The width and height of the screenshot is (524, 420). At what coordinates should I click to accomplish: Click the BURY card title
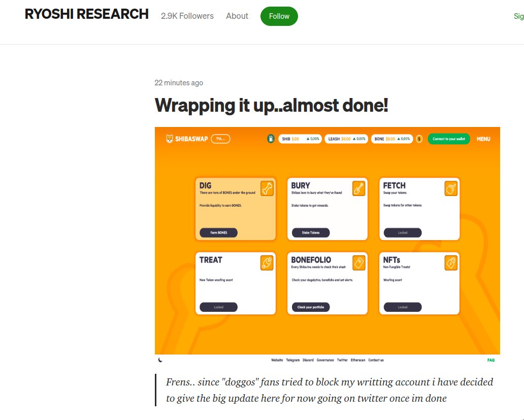(x=301, y=185)
